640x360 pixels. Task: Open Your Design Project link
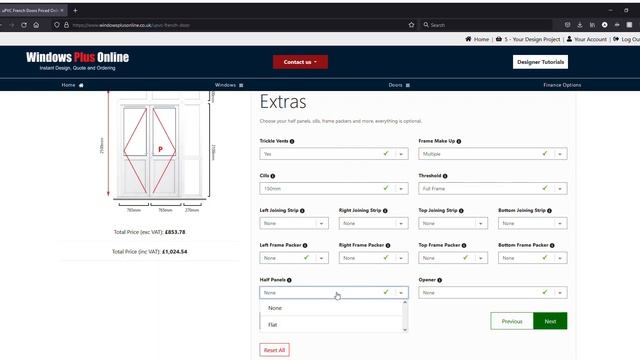pyautogui.click(x=528, y=39)
